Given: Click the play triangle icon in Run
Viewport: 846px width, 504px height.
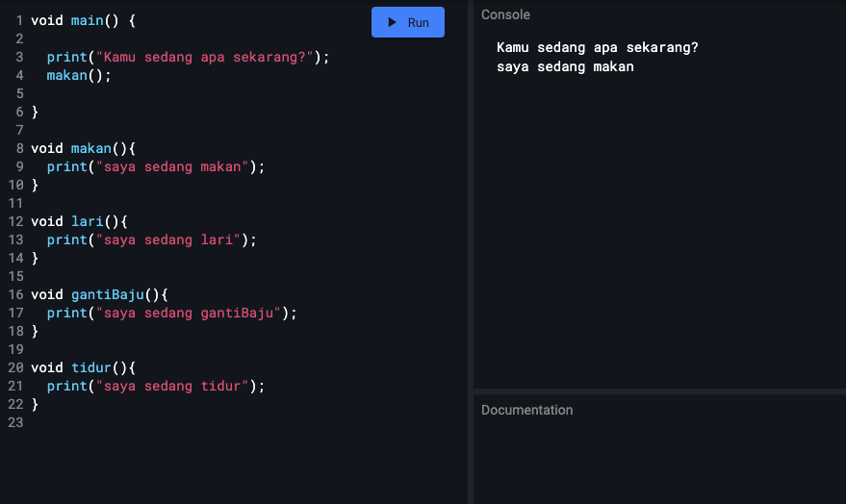Looking at the screenshot, I should [393, 22].
